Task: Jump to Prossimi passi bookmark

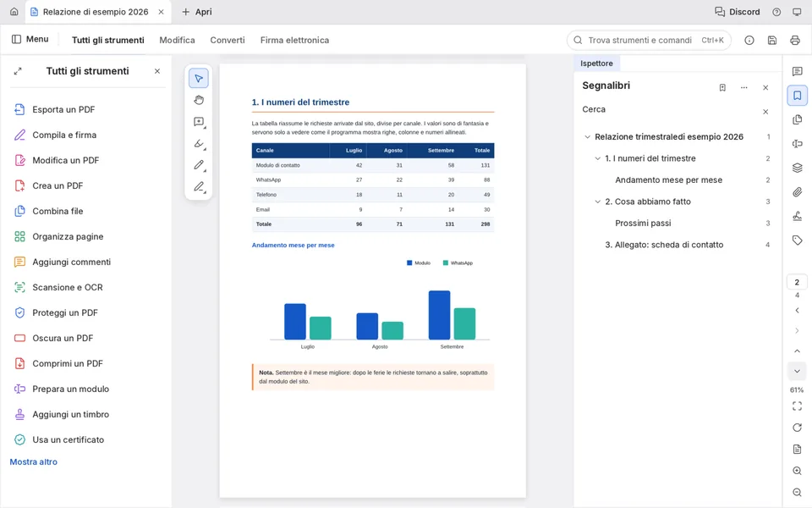Action: 643,223
